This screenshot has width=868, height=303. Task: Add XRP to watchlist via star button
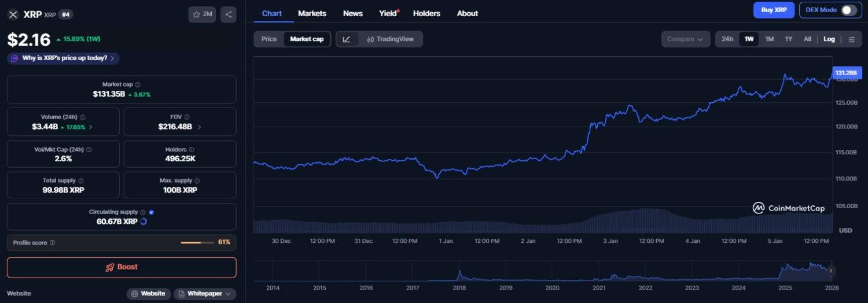(202, 14)
